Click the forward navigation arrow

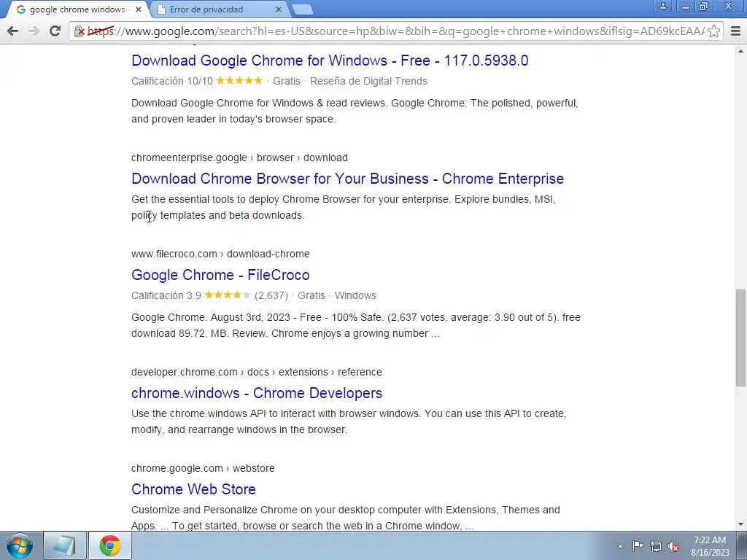coord(34,31)
